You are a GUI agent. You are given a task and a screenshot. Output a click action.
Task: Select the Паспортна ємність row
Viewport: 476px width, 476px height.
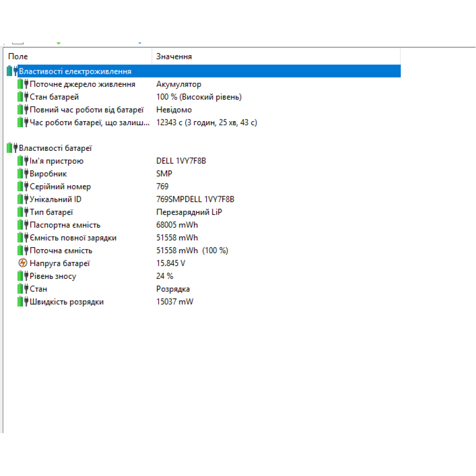click(95, 225)
